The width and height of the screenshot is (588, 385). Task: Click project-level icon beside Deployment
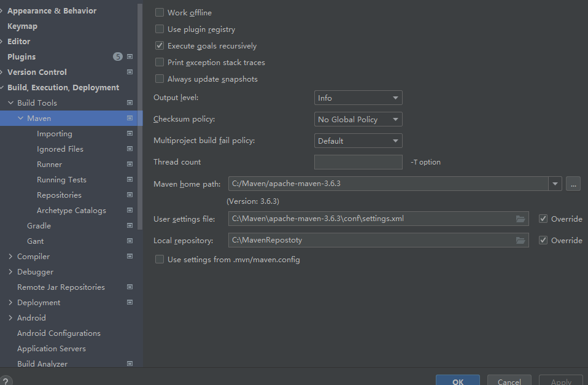click(130, 303)
